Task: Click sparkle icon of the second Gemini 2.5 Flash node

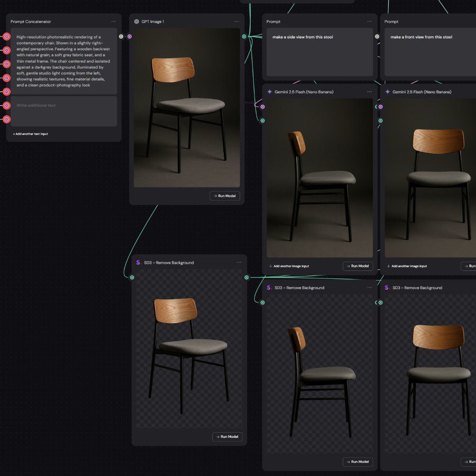Action: (x=387, y=91)
